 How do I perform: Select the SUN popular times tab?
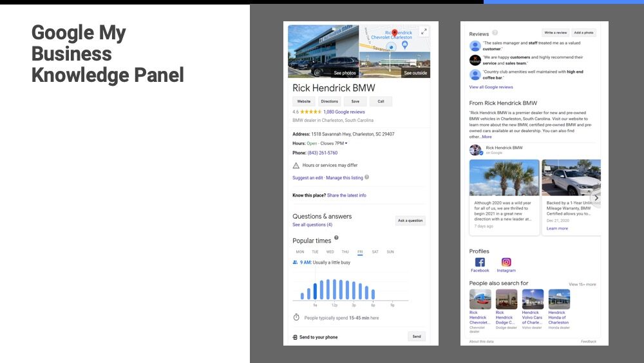coord(390,251)
